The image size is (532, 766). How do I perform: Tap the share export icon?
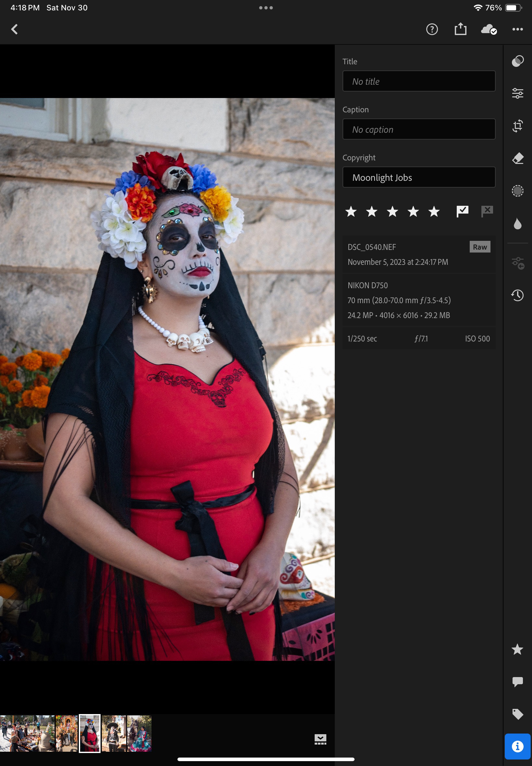click(x=460, y=29)
